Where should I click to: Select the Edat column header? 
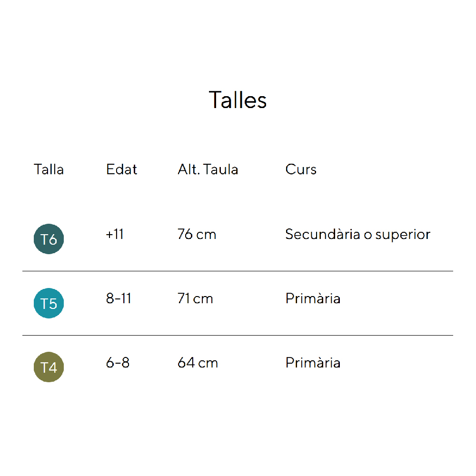tap(121, 169)
